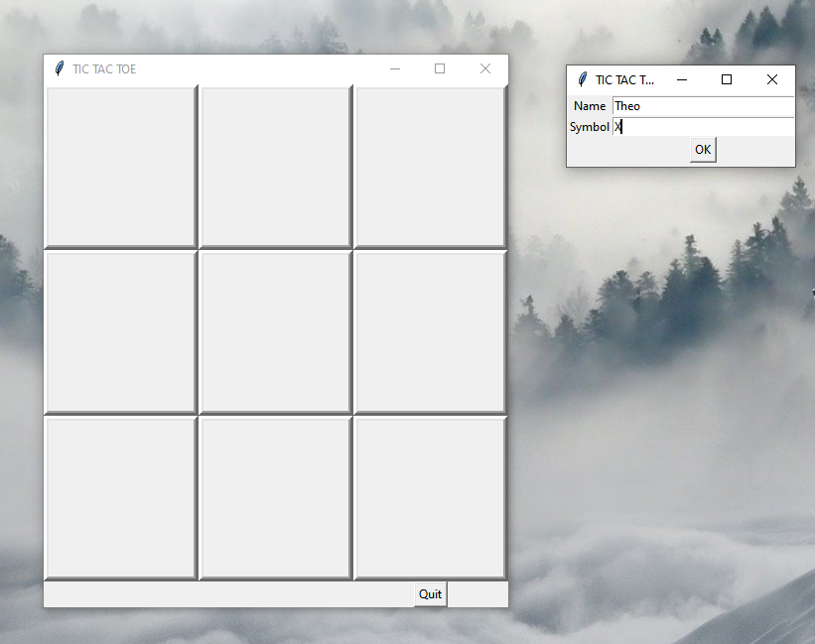Click the TIC TAC TOE title text

[x=104, y=69]
